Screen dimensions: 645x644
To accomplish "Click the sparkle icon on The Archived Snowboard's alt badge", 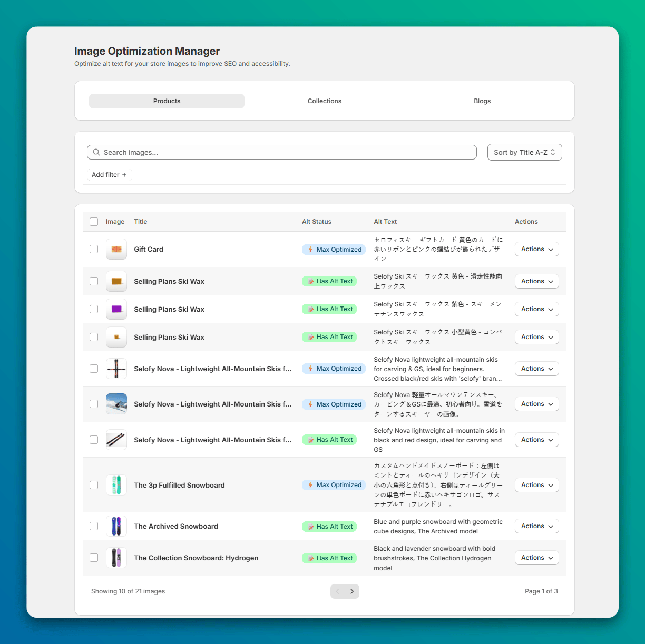I will tap(310, 526).
